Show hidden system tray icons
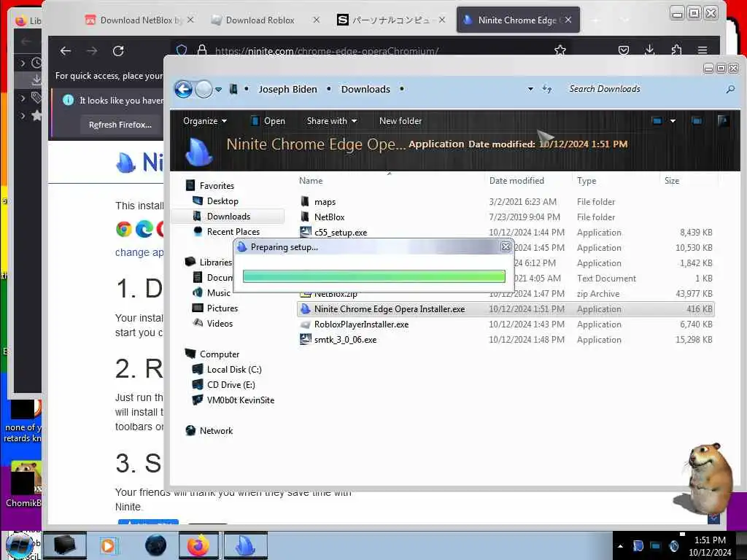Screen dimensions: 747x560 pyautogui.click(x=620, y=547)
